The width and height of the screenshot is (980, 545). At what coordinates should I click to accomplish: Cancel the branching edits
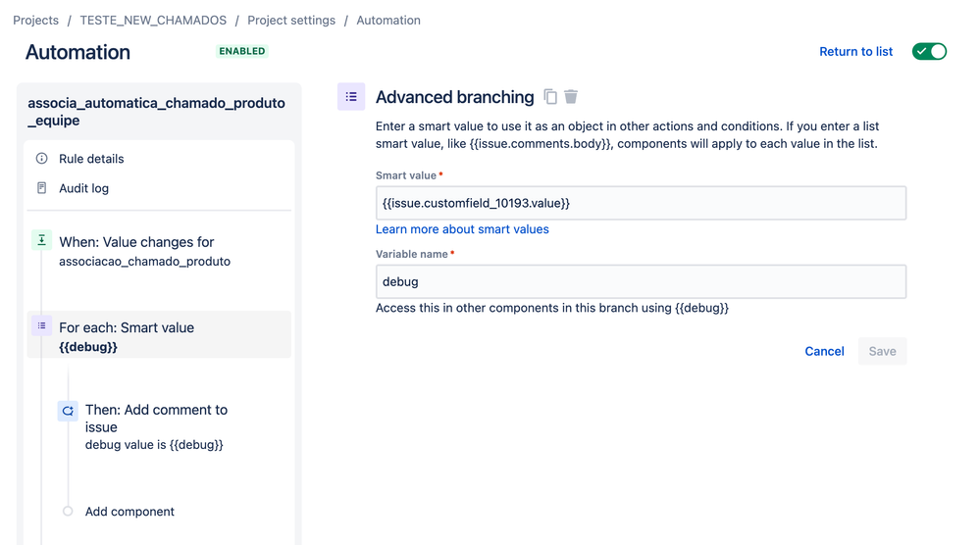[824, 351]
